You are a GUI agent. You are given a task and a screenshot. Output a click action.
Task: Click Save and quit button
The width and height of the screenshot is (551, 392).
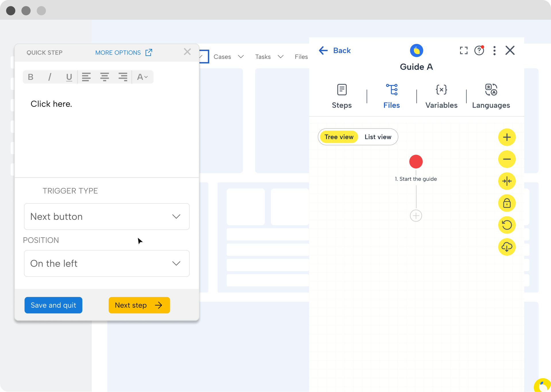tap(53, 305)
